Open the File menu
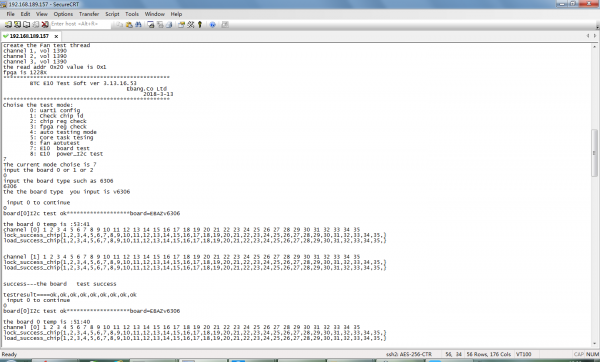 coord(10,14)
